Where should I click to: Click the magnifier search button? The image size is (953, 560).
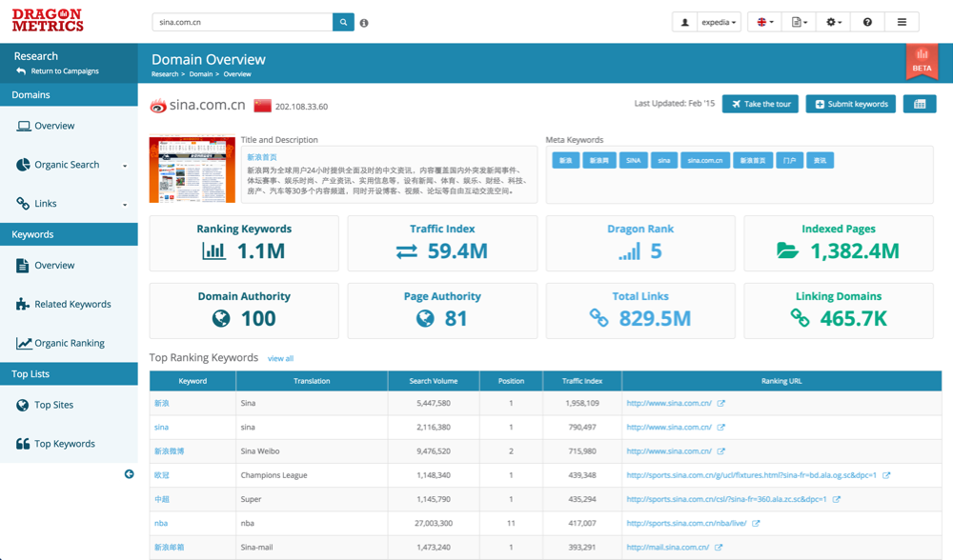(x=343, y=22)
